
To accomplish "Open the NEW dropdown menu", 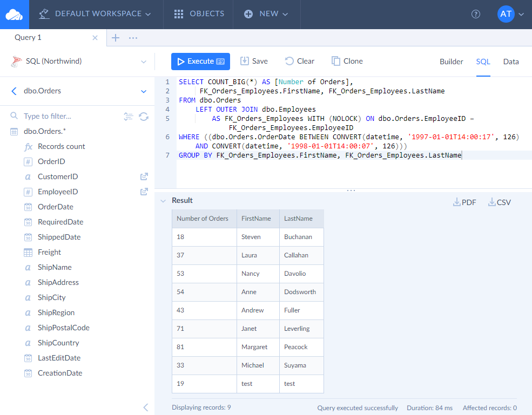I will 266,14.
